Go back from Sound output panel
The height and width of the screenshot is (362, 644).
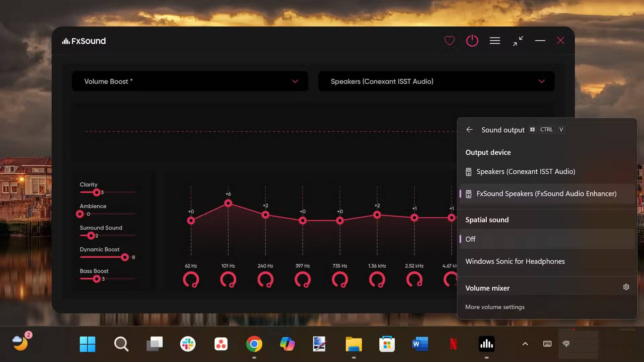pos(469,130)
